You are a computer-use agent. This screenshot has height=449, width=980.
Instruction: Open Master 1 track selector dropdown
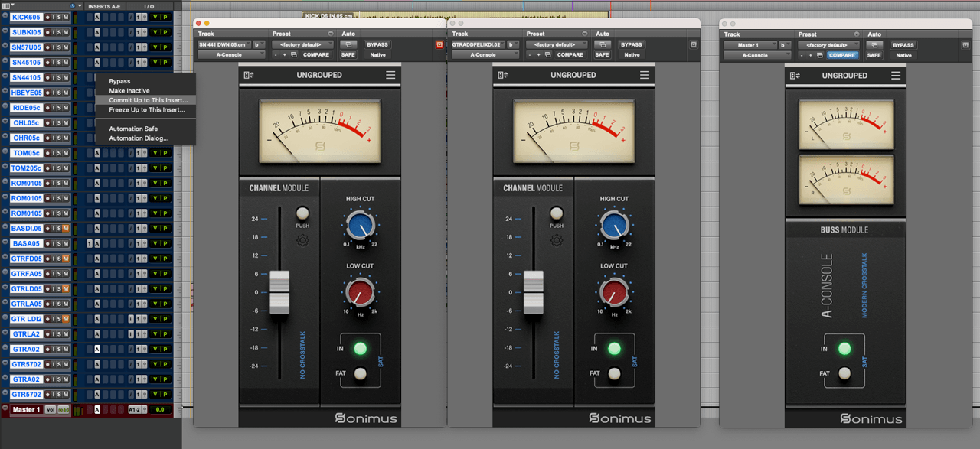pyautogui.click(x=750, y=44)
